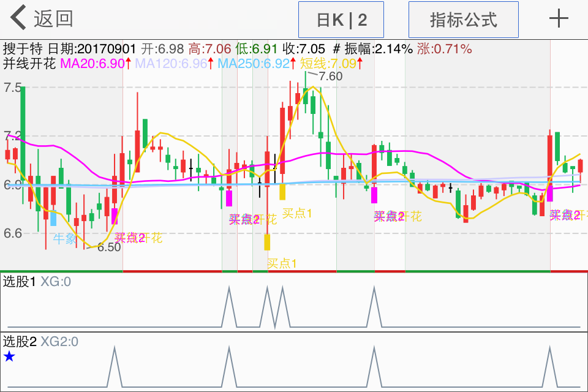Image resolution: width=588 pixels, height=392 pixels.
Task: Tap the 返回 back label
Action: [x=53, y=18]
